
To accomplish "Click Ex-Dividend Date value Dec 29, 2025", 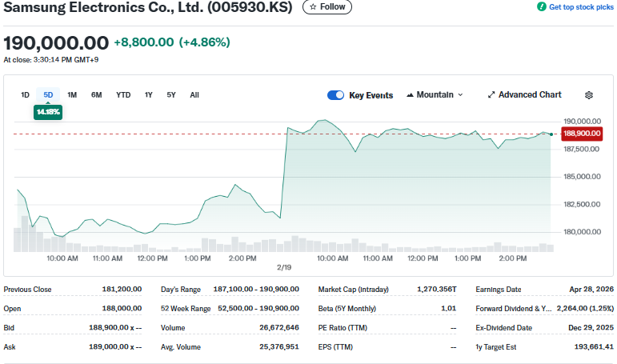I will point(591,327).
